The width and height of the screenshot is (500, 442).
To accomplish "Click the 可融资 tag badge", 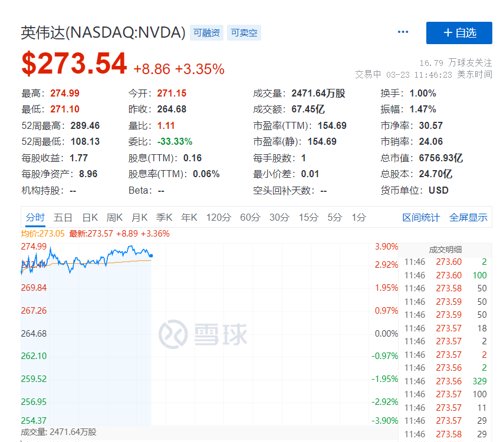I will click(206, 33).
